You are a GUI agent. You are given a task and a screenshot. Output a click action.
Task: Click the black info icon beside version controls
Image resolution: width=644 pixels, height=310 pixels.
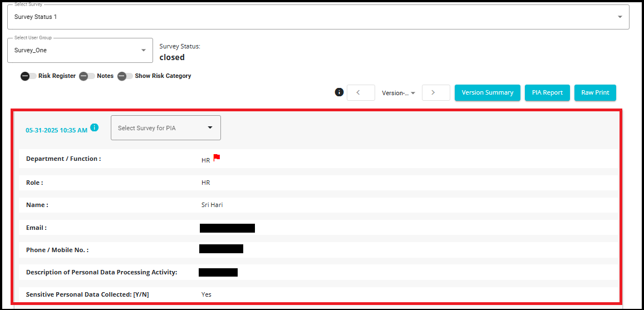tap(339, 92)
